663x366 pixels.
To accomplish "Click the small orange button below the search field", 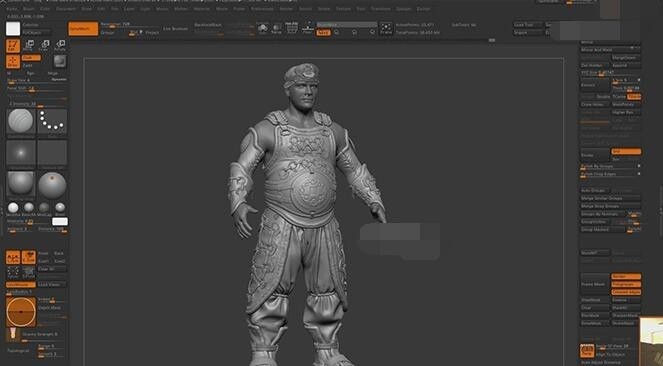I will [x=323, y=33].
